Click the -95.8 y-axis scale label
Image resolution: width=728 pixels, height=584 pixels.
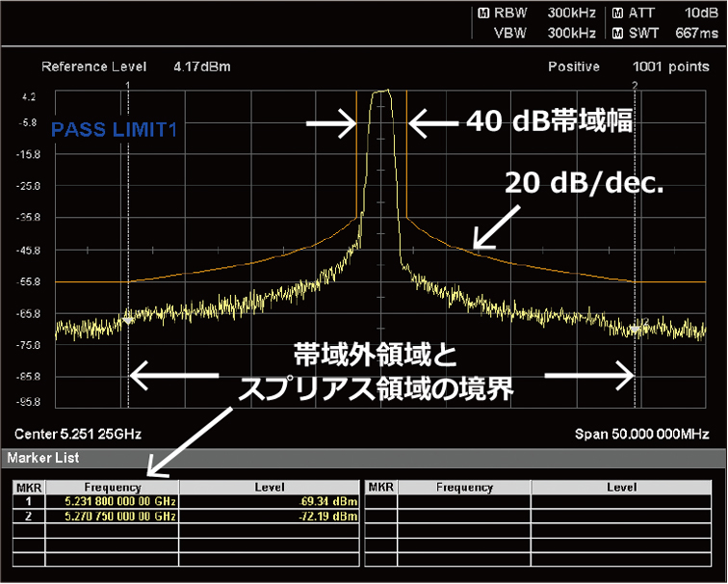[x=28, y=402]
